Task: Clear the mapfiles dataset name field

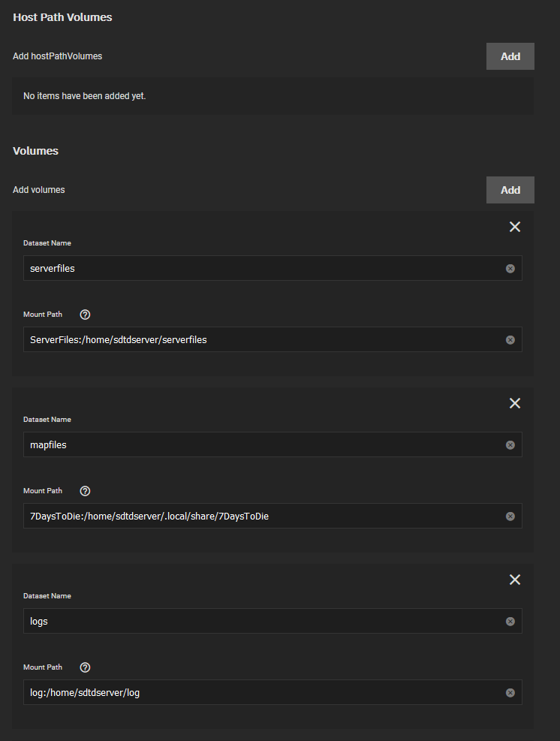Action: (x=510, y=444)
